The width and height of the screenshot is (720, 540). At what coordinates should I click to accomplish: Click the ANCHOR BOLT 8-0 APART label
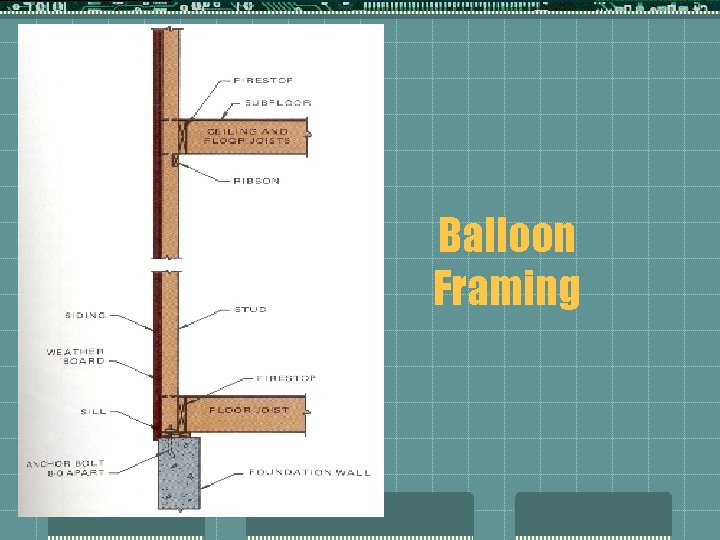(x=66, y=468)
